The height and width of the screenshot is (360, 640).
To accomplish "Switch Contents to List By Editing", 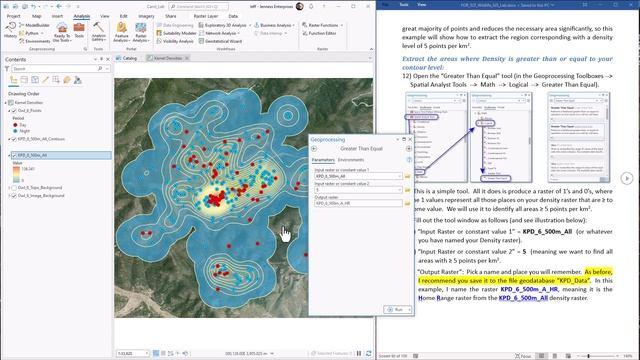I will tap(45, 80).
